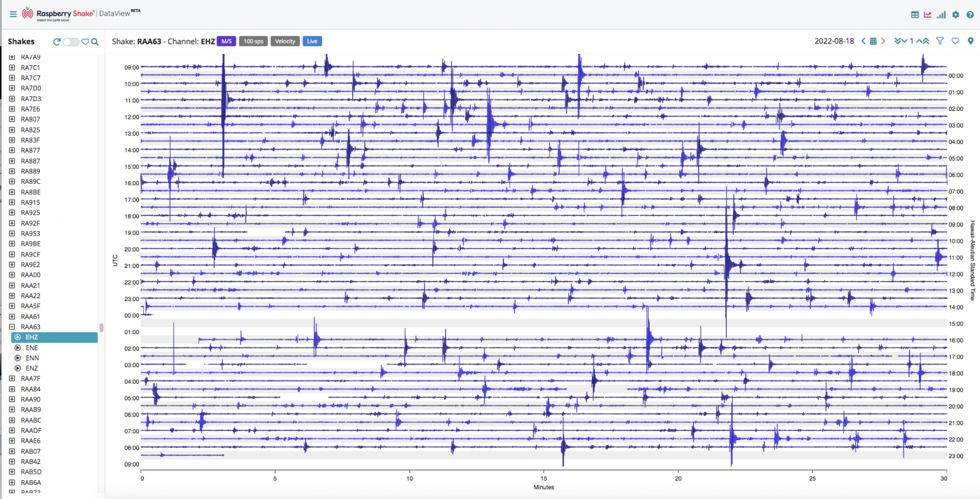
Task: Click the Live badge button
Action: 312,41
